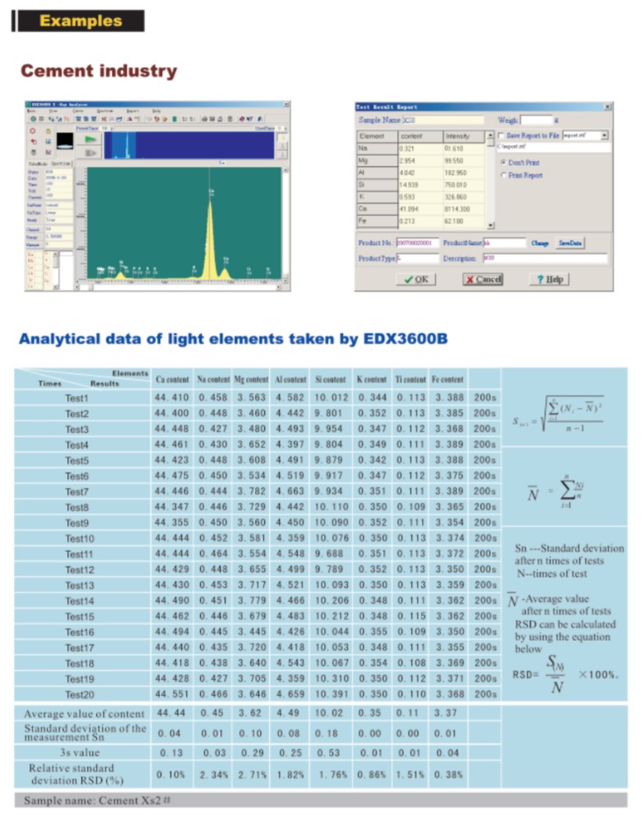Click the ProductName input field

click(x=504, y=243)
